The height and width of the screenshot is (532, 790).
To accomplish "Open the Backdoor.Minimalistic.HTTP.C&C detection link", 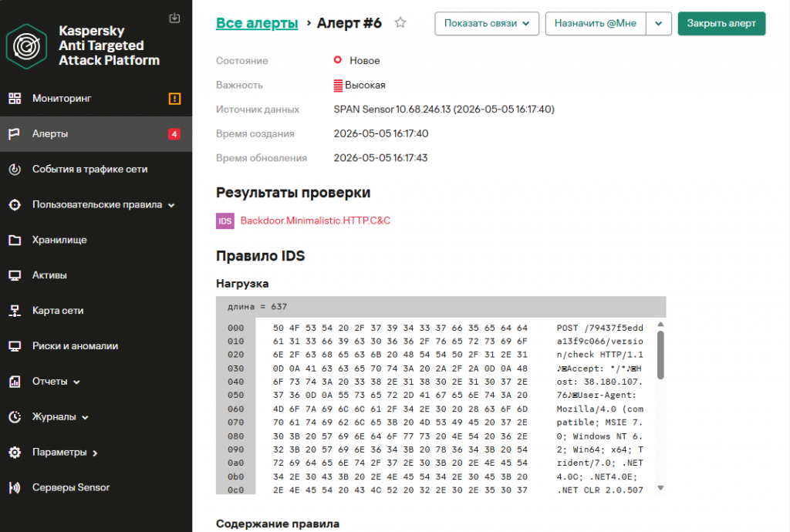I will pyautogui.click(x=316, y=221).
